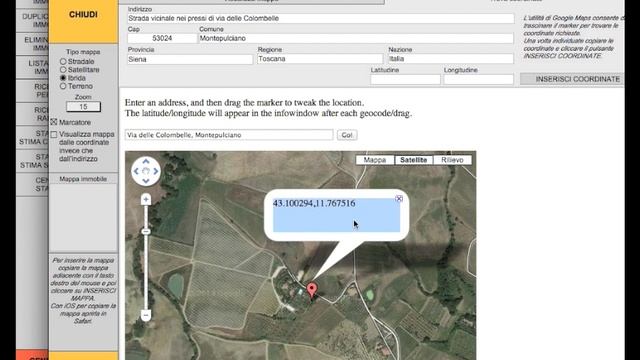Close the coordinates info window
640x360 pixels.
(x=399, y=198)
